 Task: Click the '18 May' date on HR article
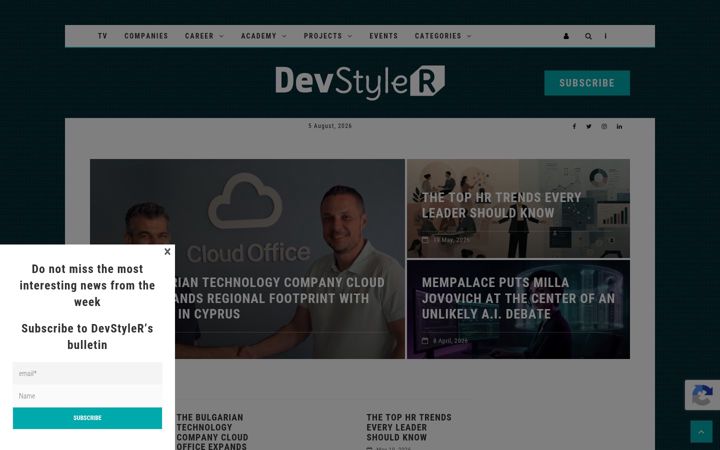click(x=451, y=240)
